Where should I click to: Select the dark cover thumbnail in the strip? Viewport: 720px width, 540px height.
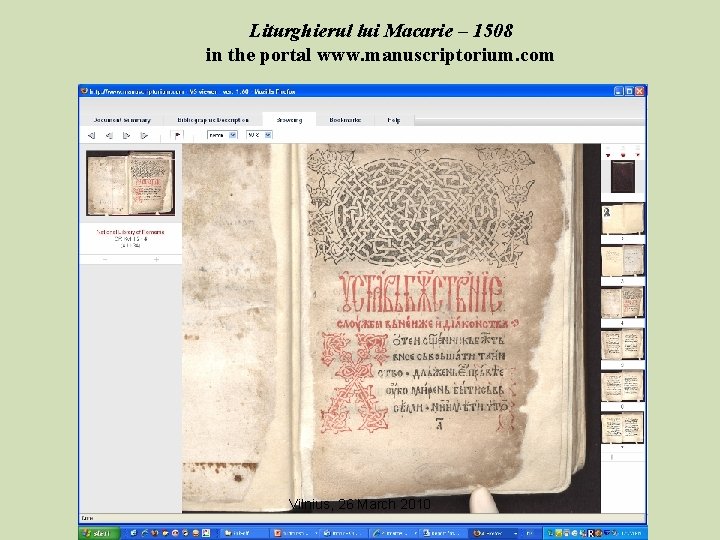point(623,177)
